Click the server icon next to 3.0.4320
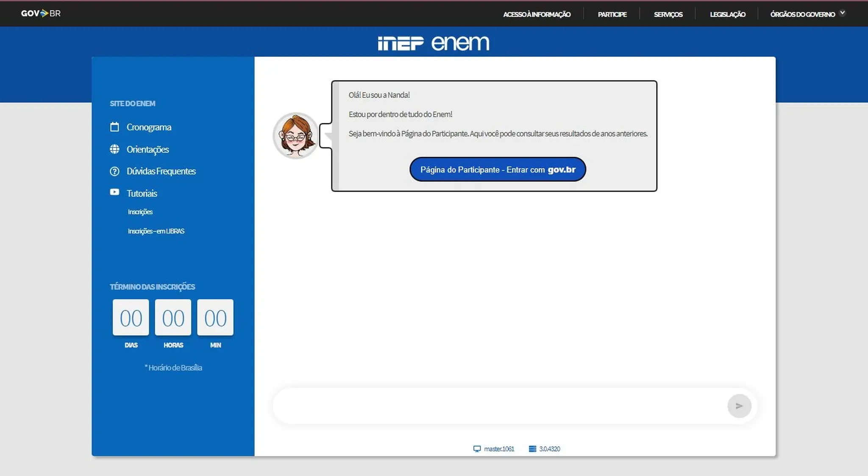 click(x=532, y=449)
